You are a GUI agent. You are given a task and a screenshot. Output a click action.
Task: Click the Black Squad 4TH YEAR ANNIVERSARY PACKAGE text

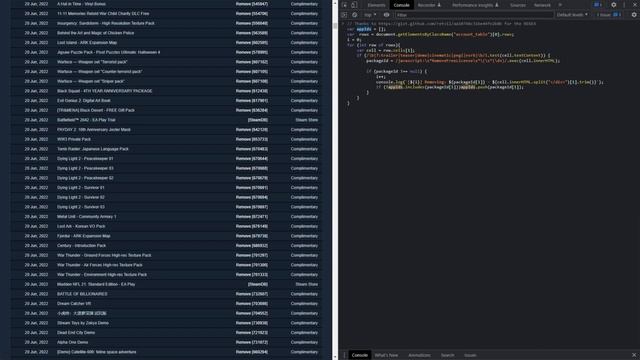(x=104, y=91)
